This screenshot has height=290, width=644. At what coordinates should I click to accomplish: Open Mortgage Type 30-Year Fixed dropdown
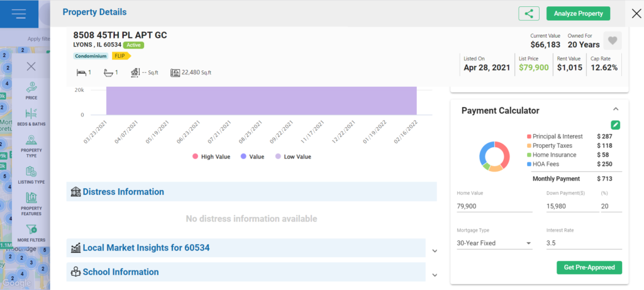[494, 243]
